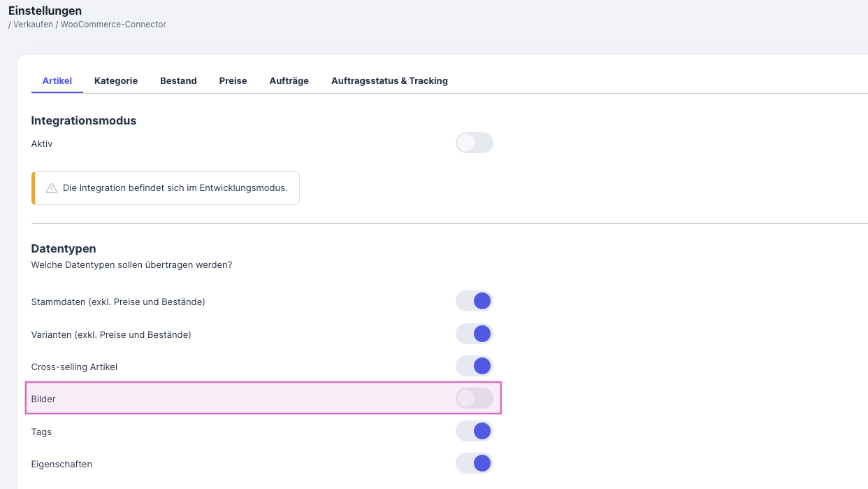868x489 pixels.
Task: Switch to the Kategorie tab
Action: click(x=116, y=81)
